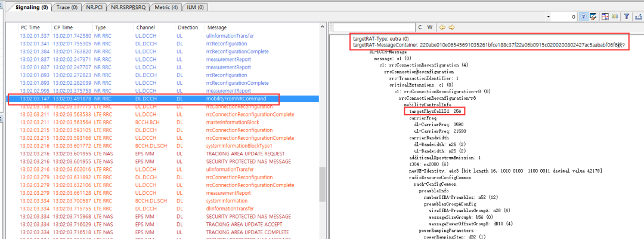This screenshot has height=239, width=644.
Task: Select rrcConnectionReconfigurationComplete row at 13:02:03.211
Action: tap(163, 114)
